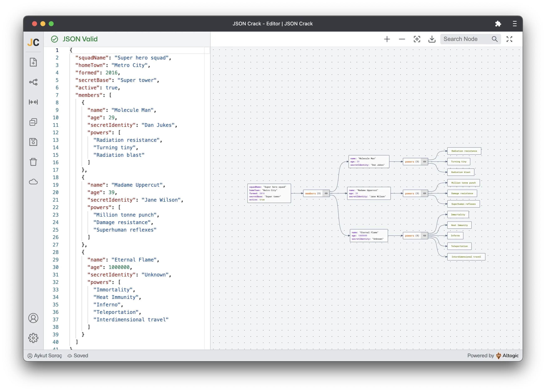
Task: Collapse Eternal Flame powers (5) node
Action: point(424,236)
